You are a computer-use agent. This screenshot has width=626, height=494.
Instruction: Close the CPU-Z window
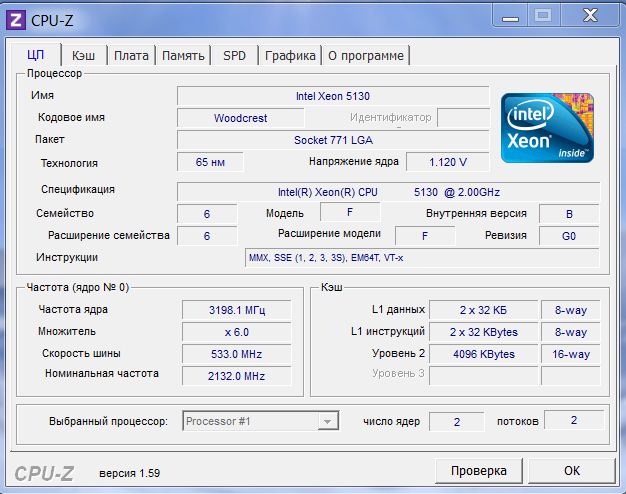(590, 16)
